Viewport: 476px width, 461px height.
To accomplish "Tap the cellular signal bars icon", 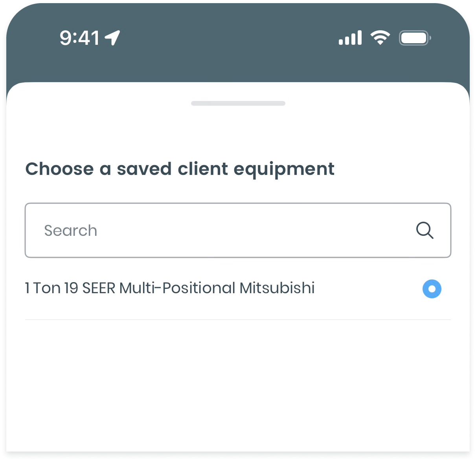I will (350, 38).
